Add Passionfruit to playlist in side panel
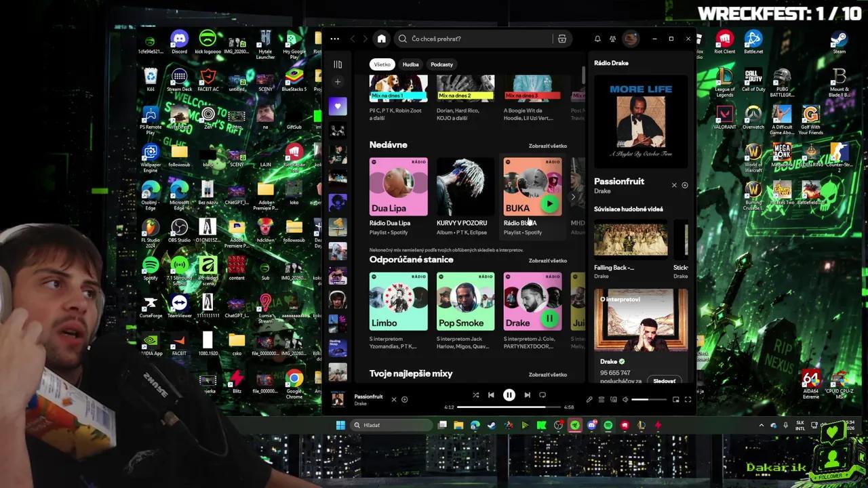This screenshot has width=868, height=488. pos(685,185)
